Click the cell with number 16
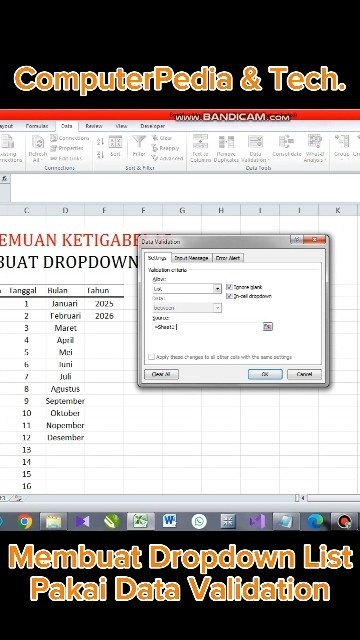This screenshot has width=360, height=640. click(x=27, y=486)
